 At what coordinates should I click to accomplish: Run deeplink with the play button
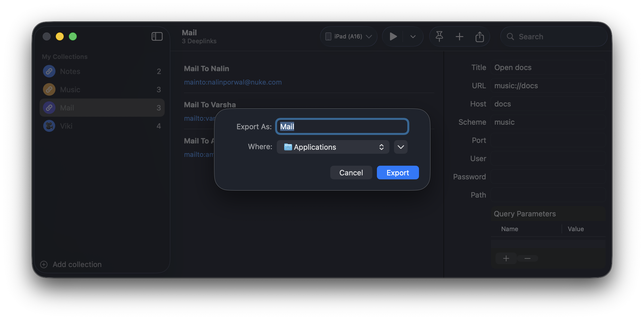[393, 36]
